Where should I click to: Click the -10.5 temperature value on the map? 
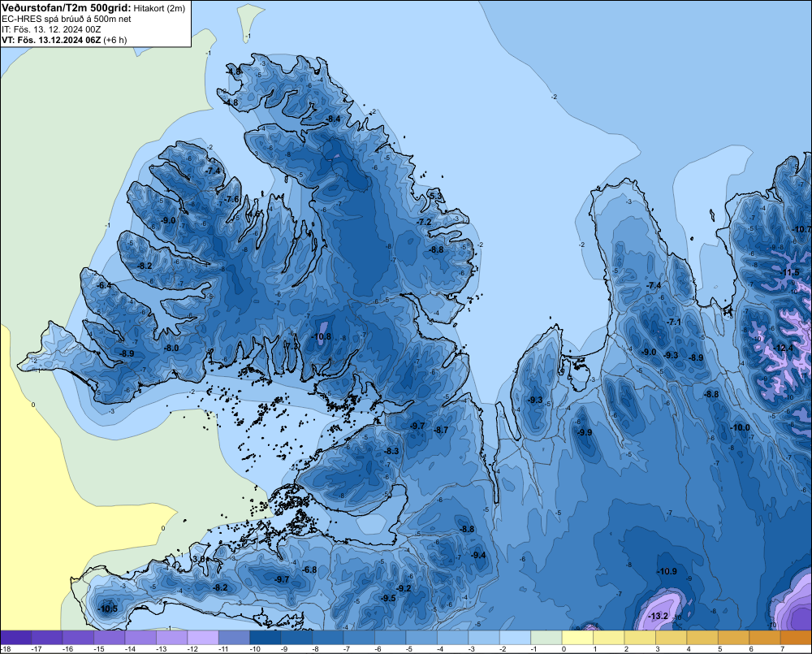point(108,609)
